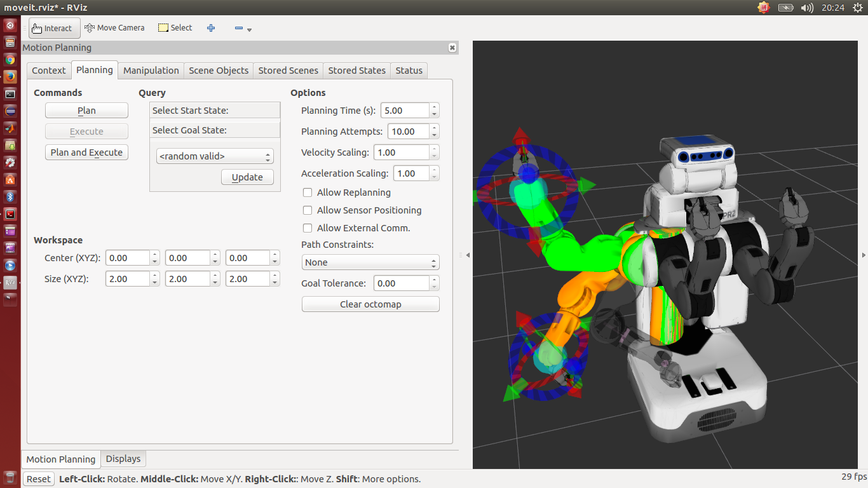Screen dimensions: 868x488
Task: Click the Goal Tolerance input field
Action: (402, 283)
